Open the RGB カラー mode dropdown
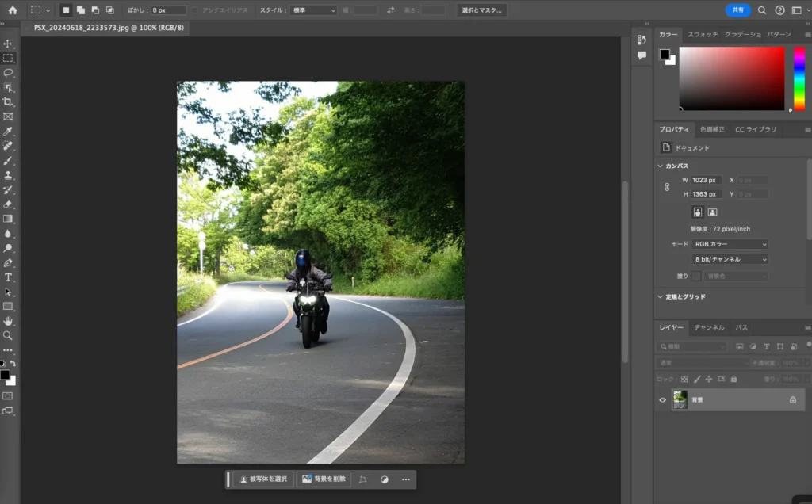Screen dimensions: 812x504 [x=730, y=244]
